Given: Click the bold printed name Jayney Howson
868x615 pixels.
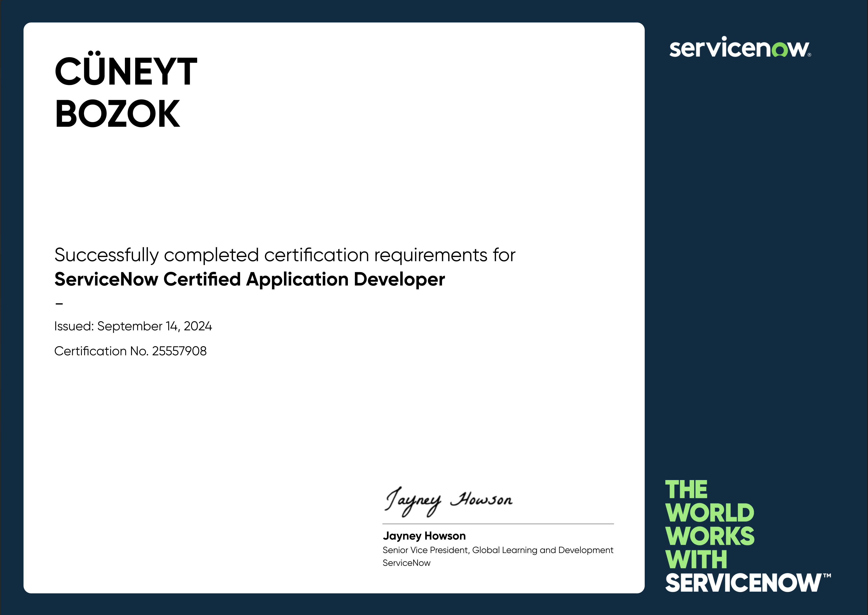Looking at the screenshot, I should [424, 536].
